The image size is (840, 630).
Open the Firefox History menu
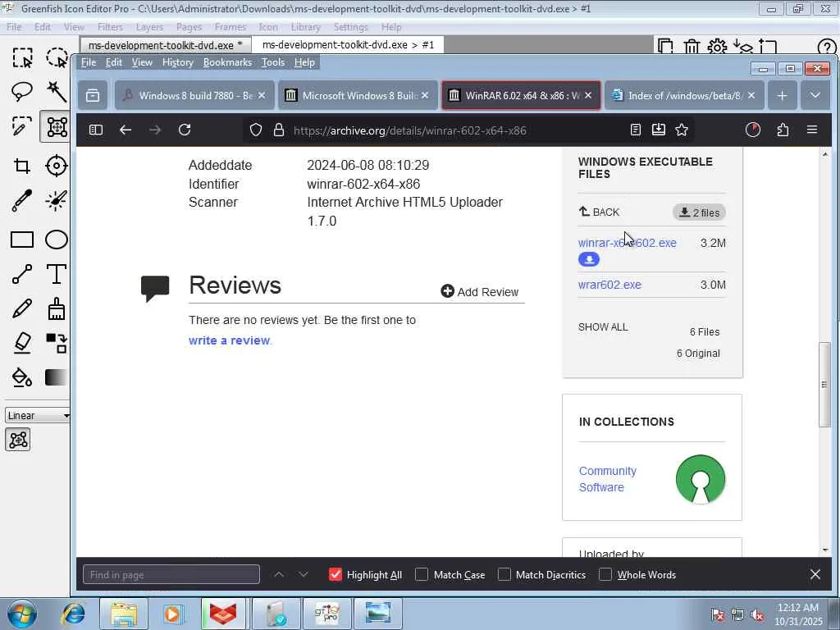pyautogui.click(x=177, y=62)
